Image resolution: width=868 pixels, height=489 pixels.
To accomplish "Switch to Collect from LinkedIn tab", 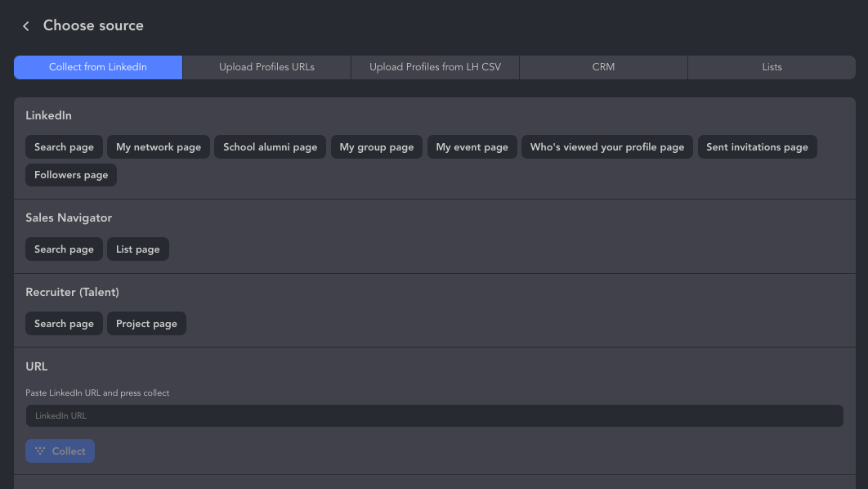I will point(98,67).
